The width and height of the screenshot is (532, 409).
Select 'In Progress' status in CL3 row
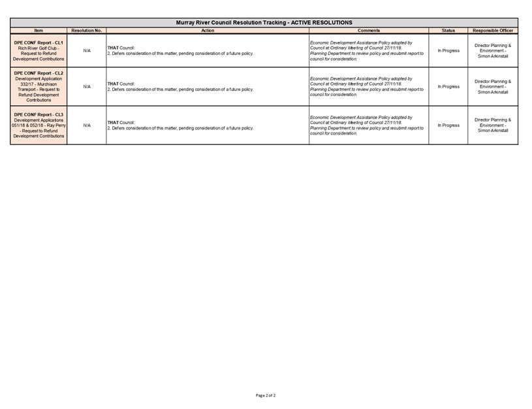[448, 125]
